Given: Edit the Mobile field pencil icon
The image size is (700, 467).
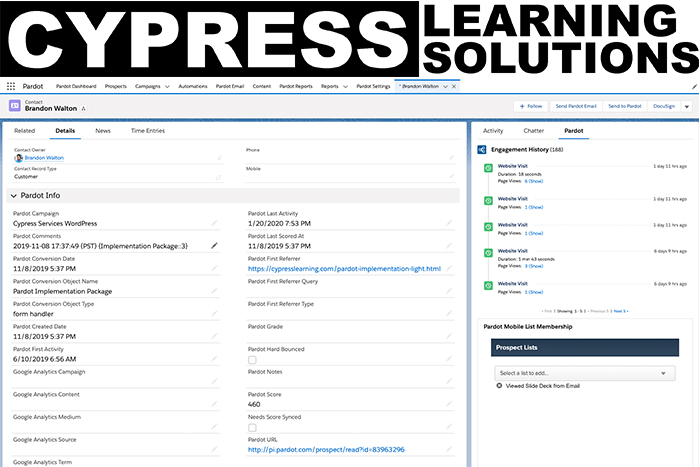Looking at the screenshot, I should point(451,177).
